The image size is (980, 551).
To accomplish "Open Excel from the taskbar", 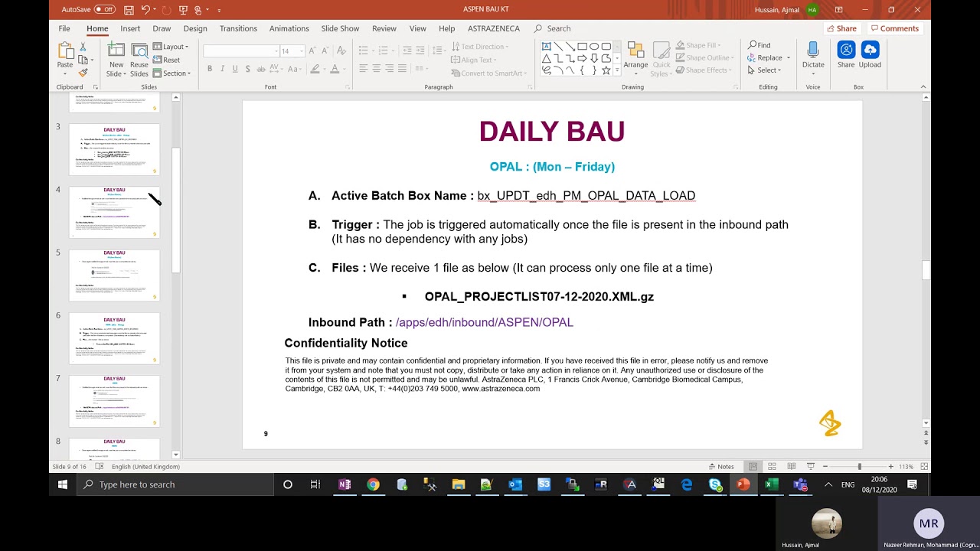I will tap(772, 484).
